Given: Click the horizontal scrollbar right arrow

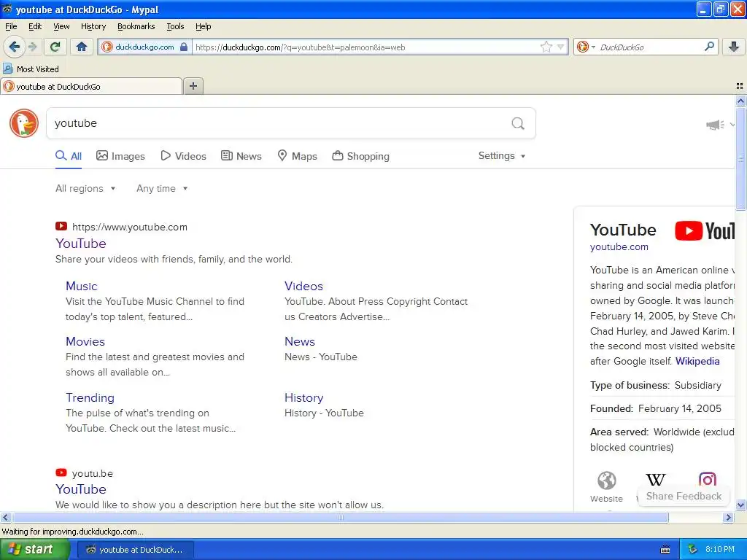Looking at the screenshot, I should 728,518.
